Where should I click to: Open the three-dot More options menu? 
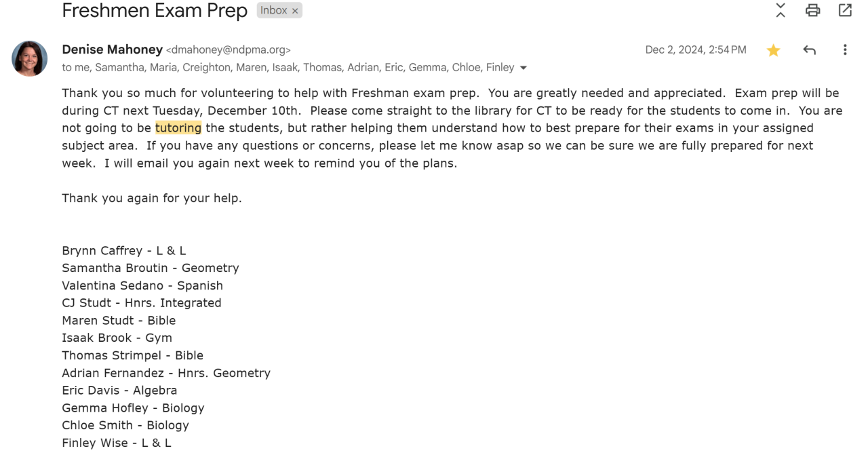[845, 50]
